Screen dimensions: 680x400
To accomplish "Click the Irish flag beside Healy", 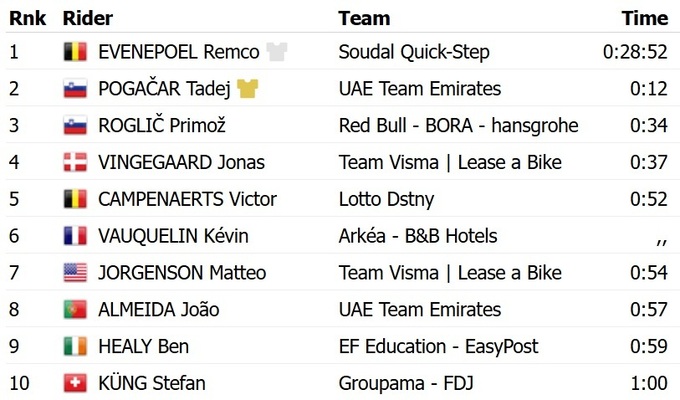I will click(75, 347).
